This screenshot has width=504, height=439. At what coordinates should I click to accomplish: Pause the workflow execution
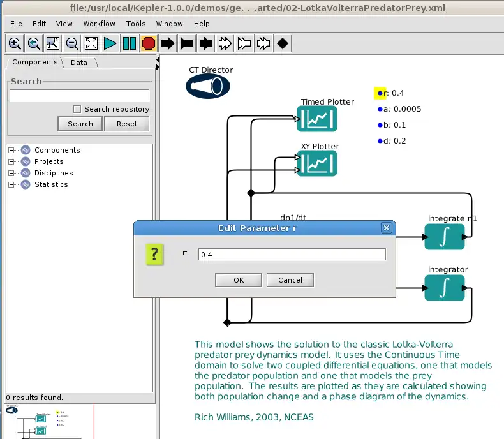pyautogui.click(x=130, y=43)
